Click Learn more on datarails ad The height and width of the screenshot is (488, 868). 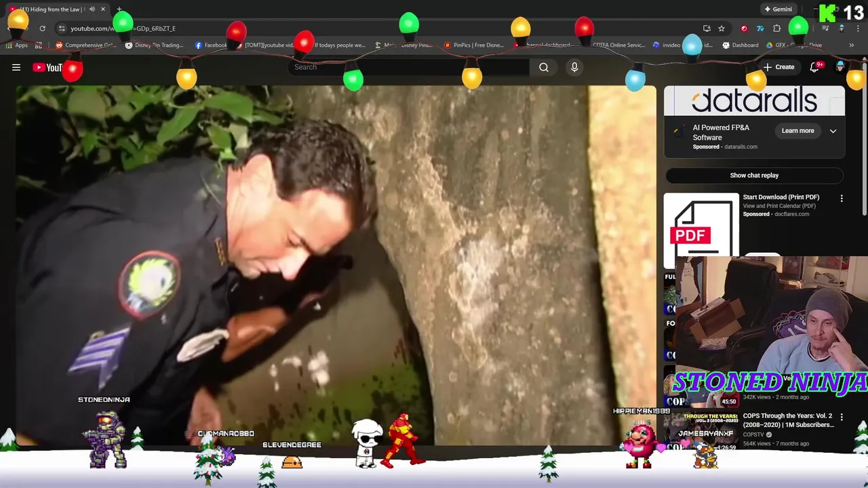(x=797, y=131)
